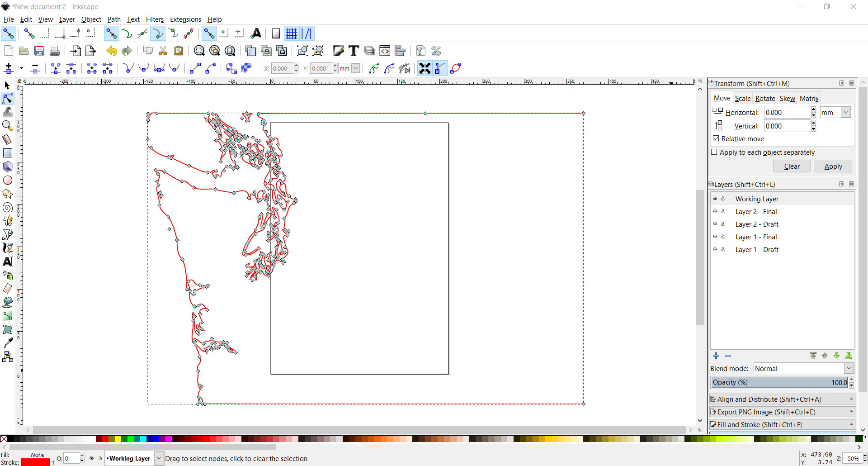Pick the yellow swatch in palette
Screen dimensions: 868x466
(x=118, y=438)
